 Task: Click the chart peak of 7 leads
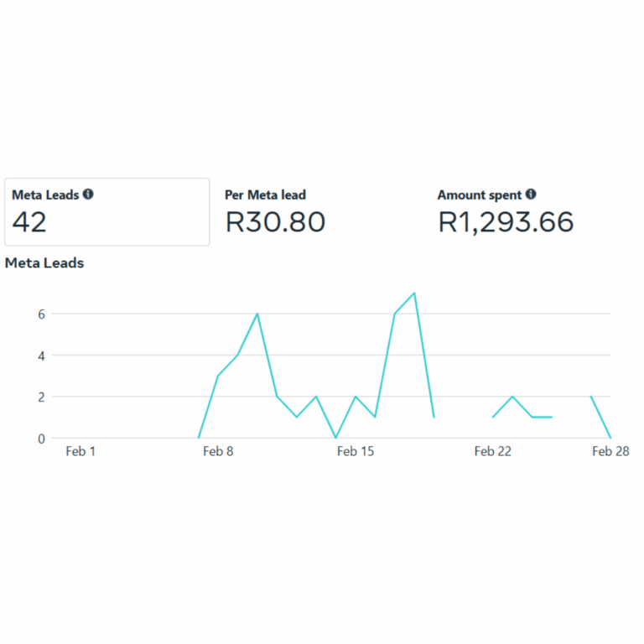tap(414, 293)
